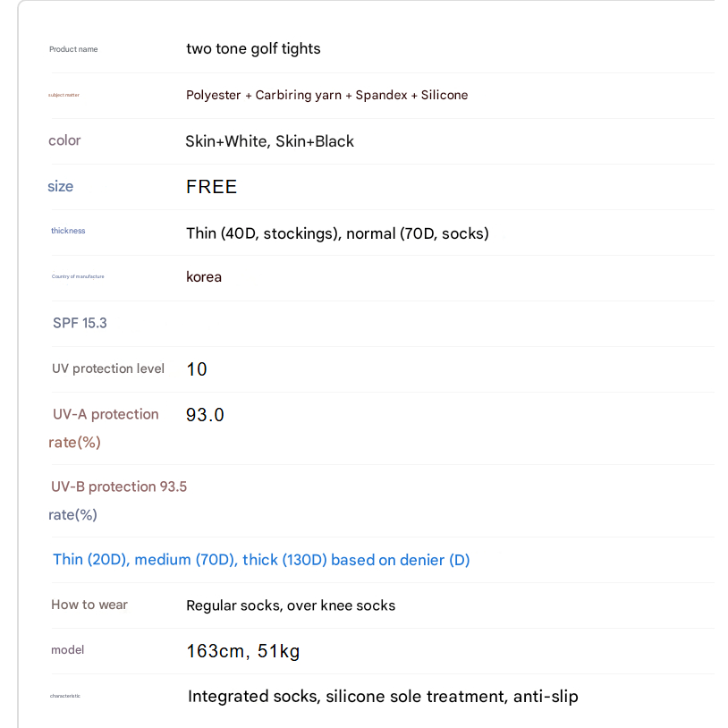Click the product name 'two tone golf tights'
The height and width of the screenshot is (728, 728).
coord(253,48)
